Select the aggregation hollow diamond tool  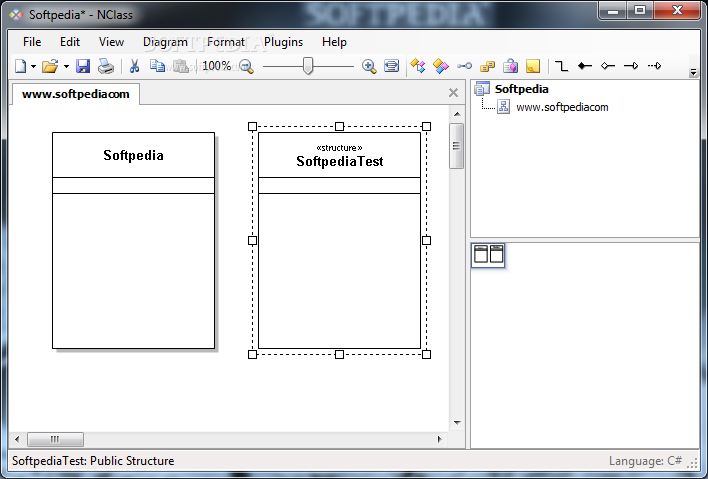tap(608, 66)
